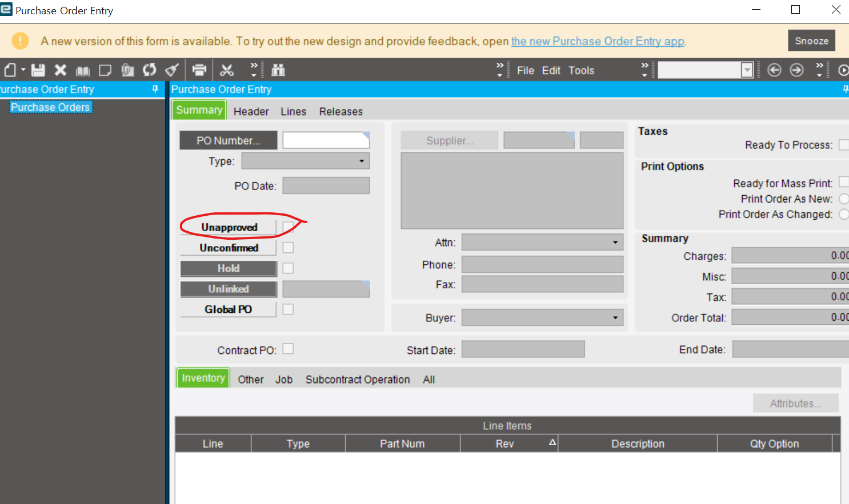The image size is (849, 504).
Task: Switch to the Lines tab
Action: click(x=293, y=111)
